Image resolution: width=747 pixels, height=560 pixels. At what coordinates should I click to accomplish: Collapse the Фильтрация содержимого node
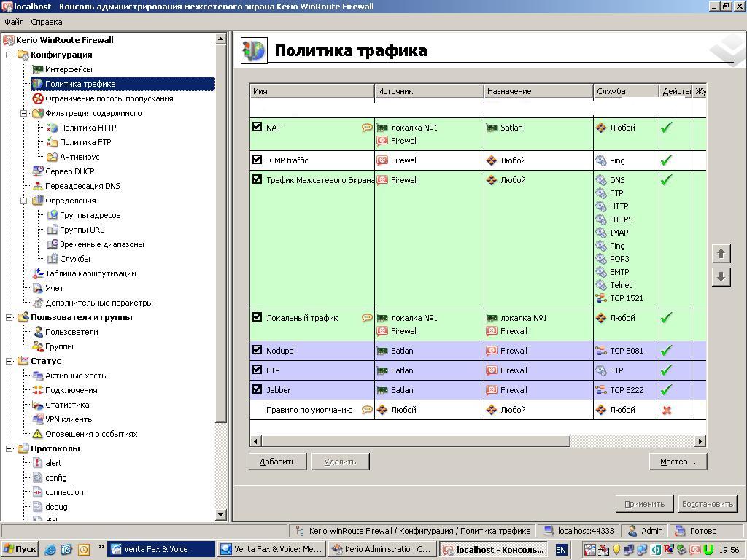coord(23,113)
